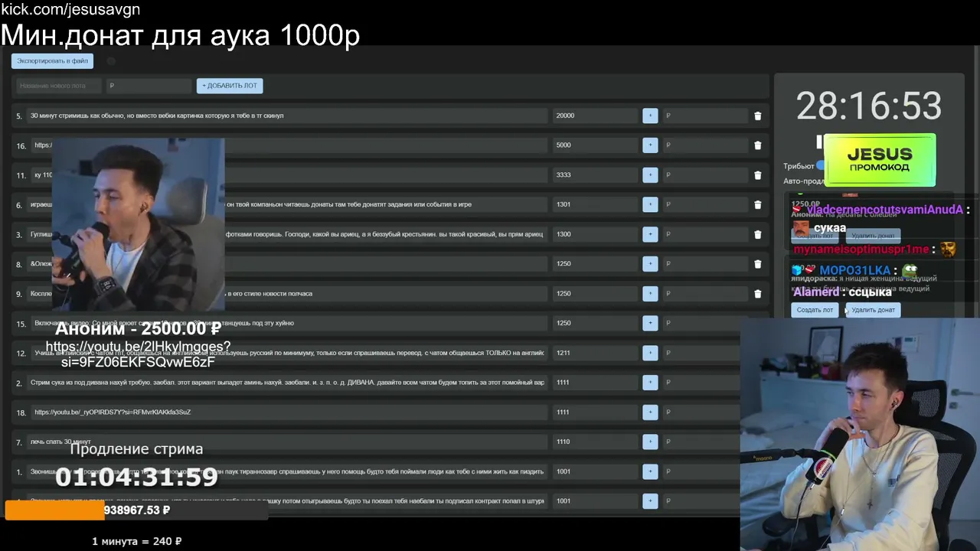Click the 28:16:53 auction timer

869,106
